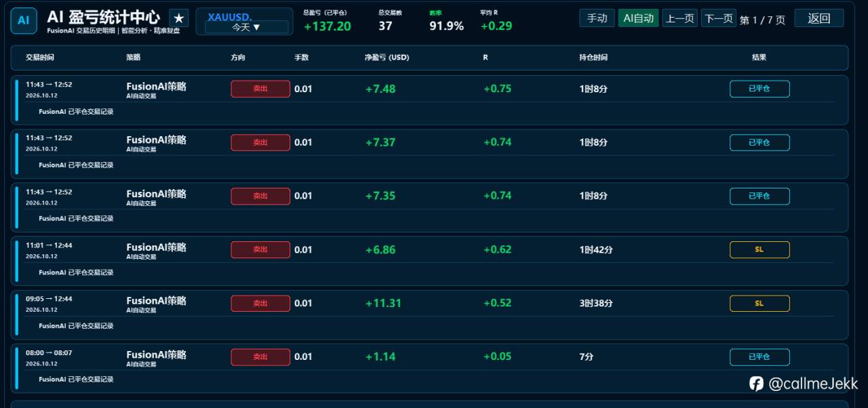Click the SL result badge in the +6.86 row
This screenshot has width=868, height=408.
[x=759, y=249]
